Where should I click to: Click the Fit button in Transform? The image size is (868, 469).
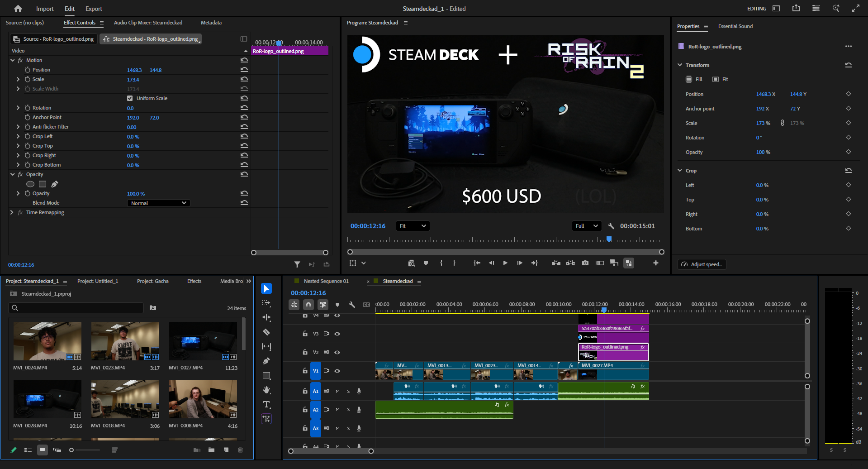pyautogui.click(x=720, y=79)
